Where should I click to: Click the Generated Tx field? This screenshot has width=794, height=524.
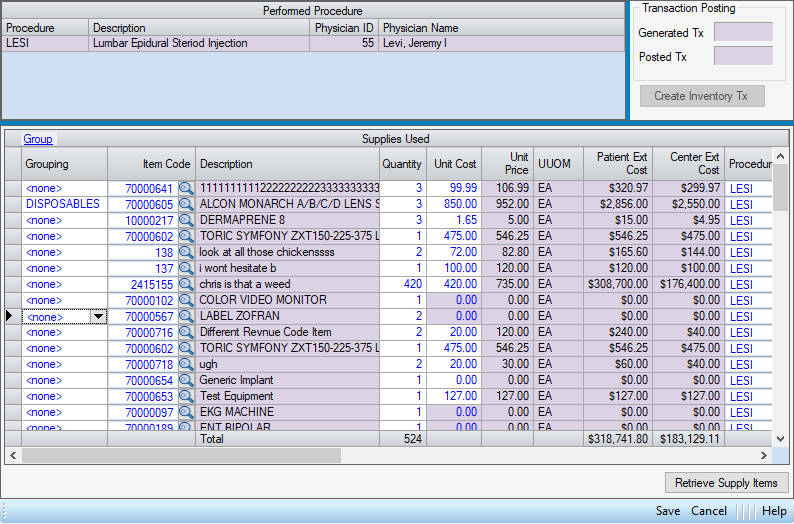(x=743, y=32)
